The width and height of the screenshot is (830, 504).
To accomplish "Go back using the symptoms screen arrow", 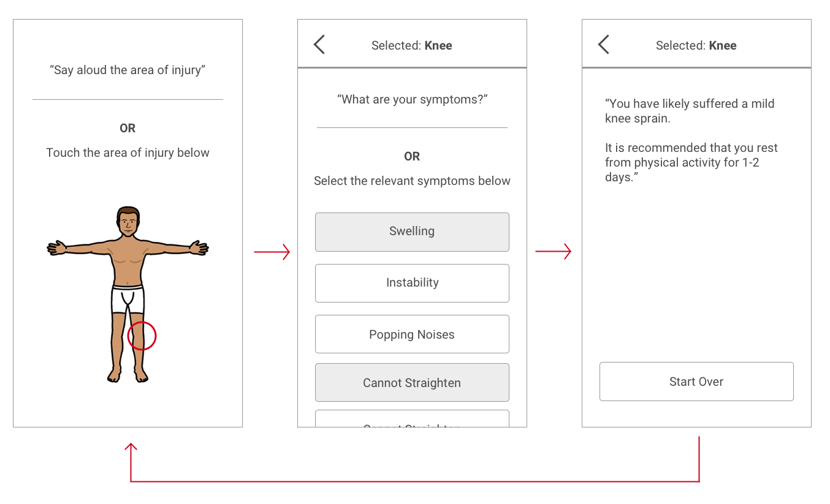I will [x=319, y=45].
